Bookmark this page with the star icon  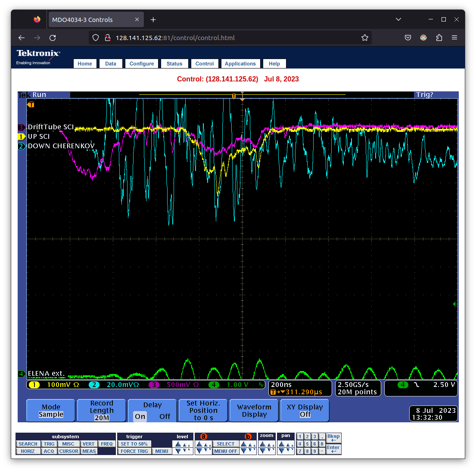click(364, 38)
